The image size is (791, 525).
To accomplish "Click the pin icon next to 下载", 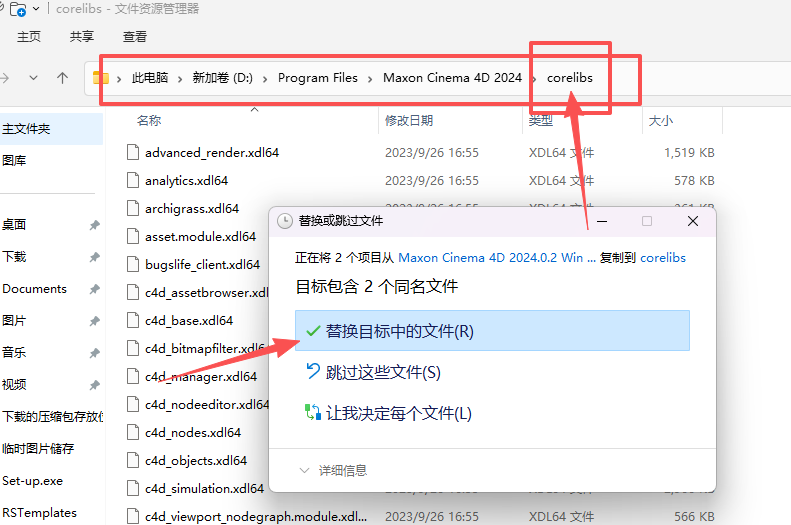I will [94, 257].
